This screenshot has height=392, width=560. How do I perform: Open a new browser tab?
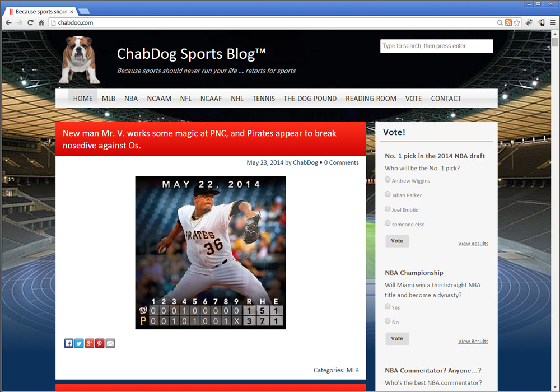(x=84, y=11)
